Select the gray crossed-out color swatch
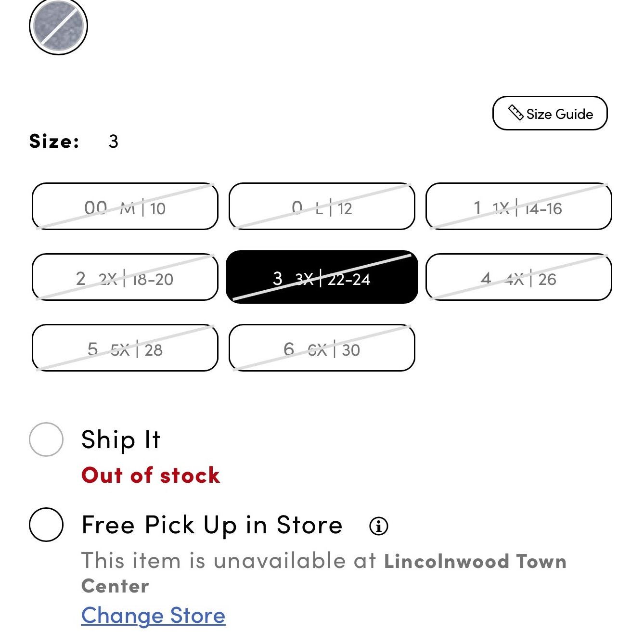Screen dimensions: 644x644 point(58,26)
